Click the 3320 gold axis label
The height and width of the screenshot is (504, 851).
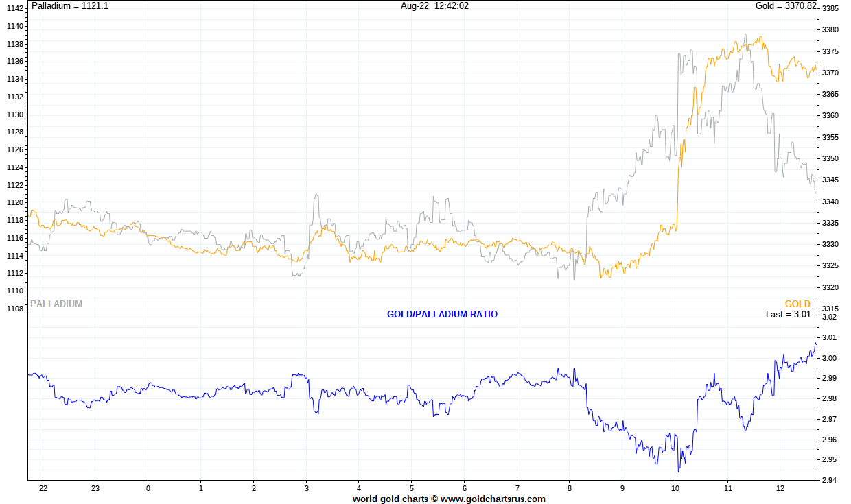point(830,287)
